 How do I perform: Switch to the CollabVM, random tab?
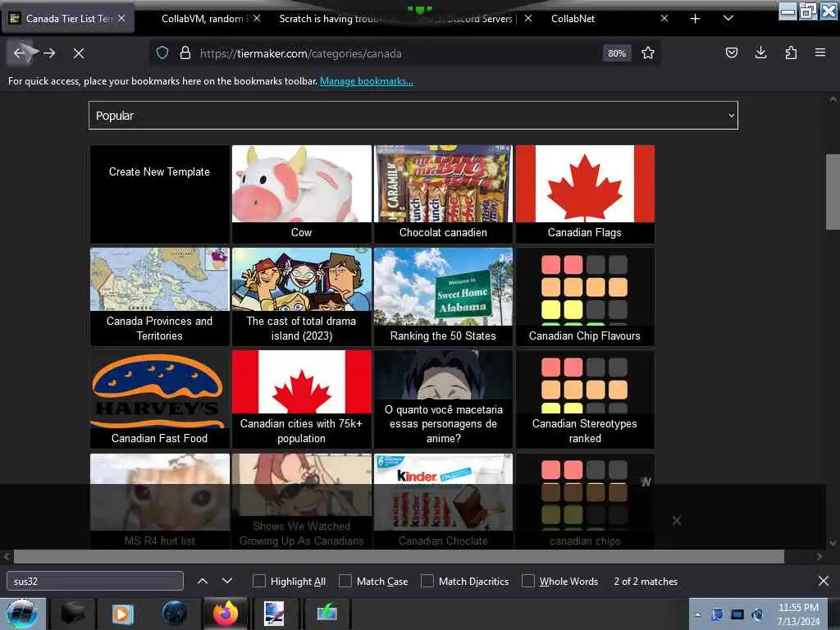click(x=206, y=19)
